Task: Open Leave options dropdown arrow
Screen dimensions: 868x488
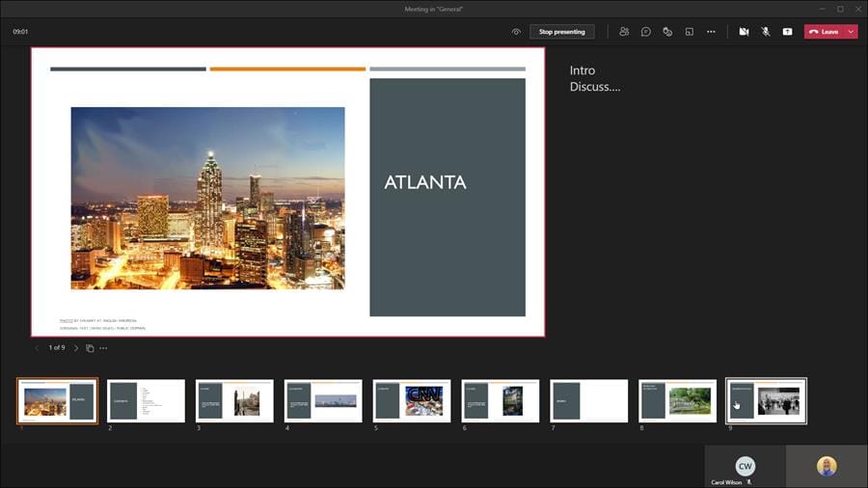Action: tap(852, 32)
